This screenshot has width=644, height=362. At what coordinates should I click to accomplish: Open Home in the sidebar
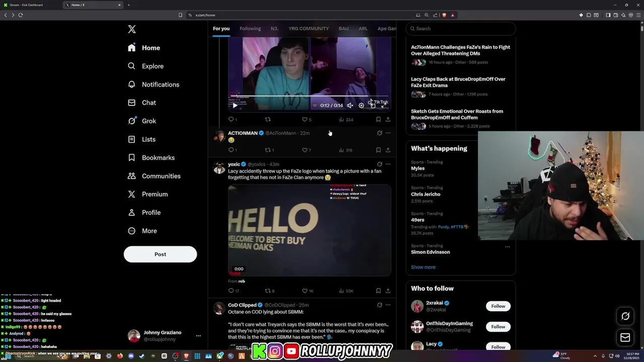click(144, 48)
